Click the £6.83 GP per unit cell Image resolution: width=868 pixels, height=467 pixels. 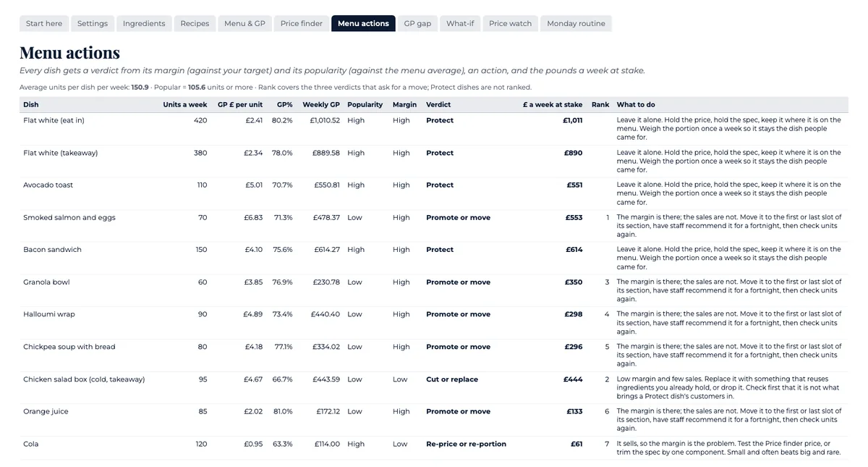click(x=254, y=217)
